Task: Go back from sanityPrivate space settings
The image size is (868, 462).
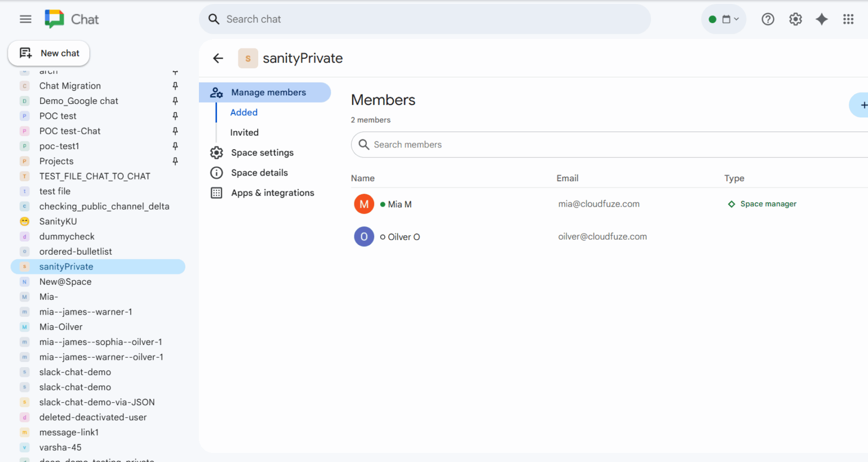Action: click(x=218, y=58)
